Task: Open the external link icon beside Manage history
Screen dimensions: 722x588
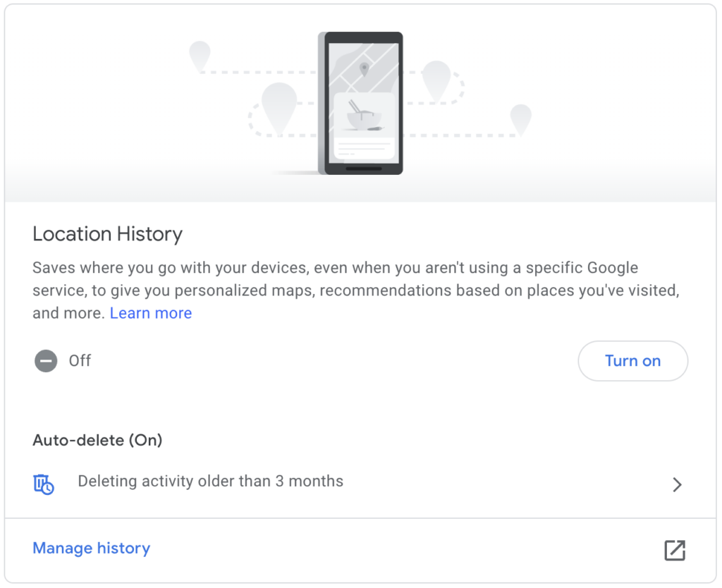Action: (675, 551)
